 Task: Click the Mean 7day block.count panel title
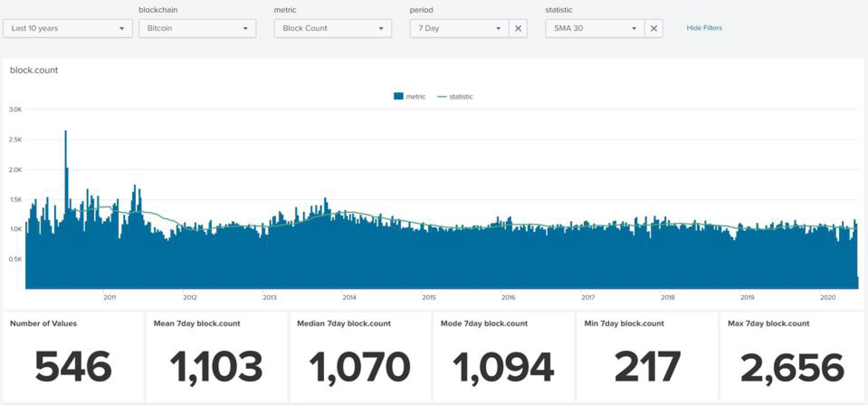197,323
